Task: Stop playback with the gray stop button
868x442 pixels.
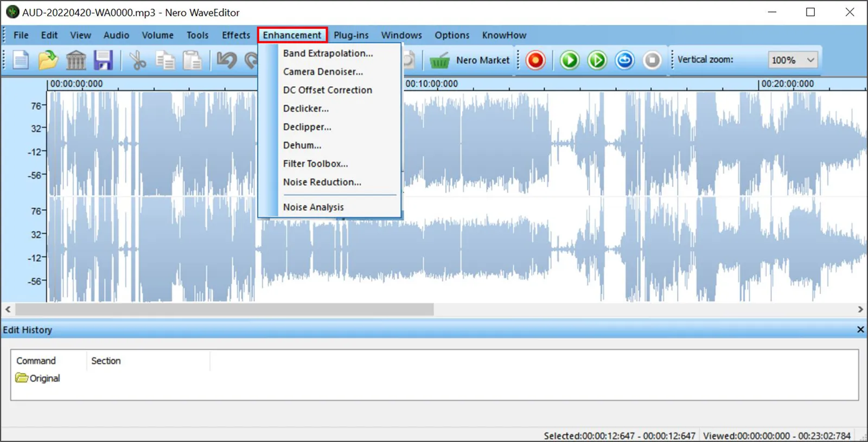Action: point(652,60)
